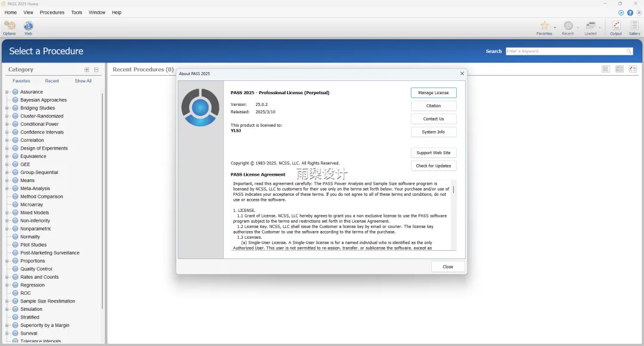Expand the Correlation tree node
The image size is (644, 346).
pyautogui.click(x=7, y=140)
